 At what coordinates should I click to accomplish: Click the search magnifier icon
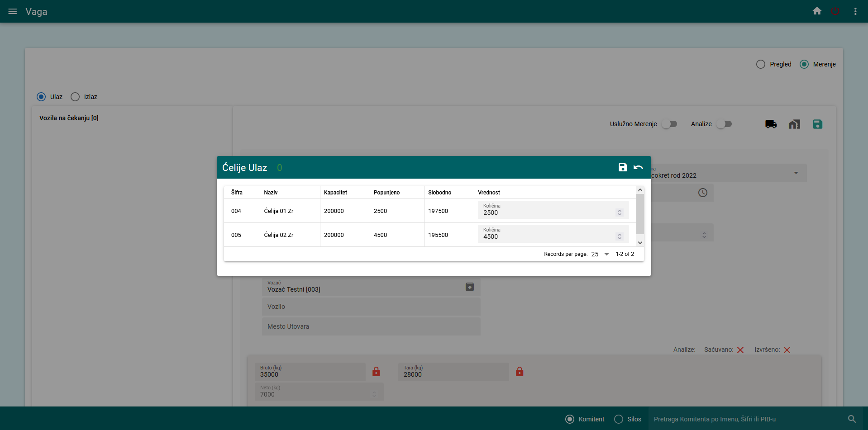(852, 419)
